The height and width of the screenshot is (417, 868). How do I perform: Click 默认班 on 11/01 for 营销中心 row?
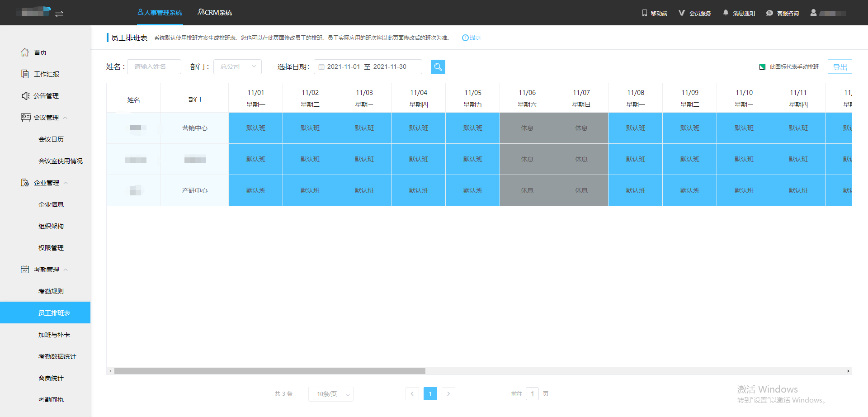pos(256,128)
